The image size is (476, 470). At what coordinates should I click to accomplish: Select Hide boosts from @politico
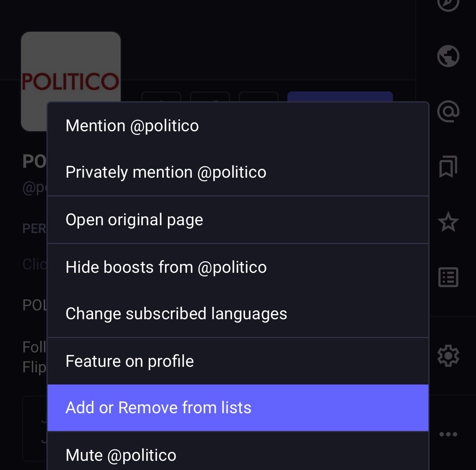[238, 267]
